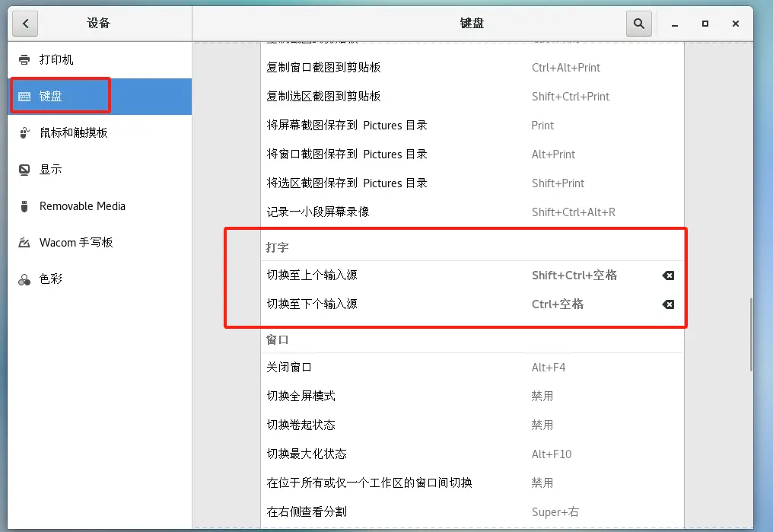This screenshot has width=773, height=532.
Task: Select 将屏幕截图保存到 Pictures 目录 row
Action: pyautogui.click(x=472, y=126)
